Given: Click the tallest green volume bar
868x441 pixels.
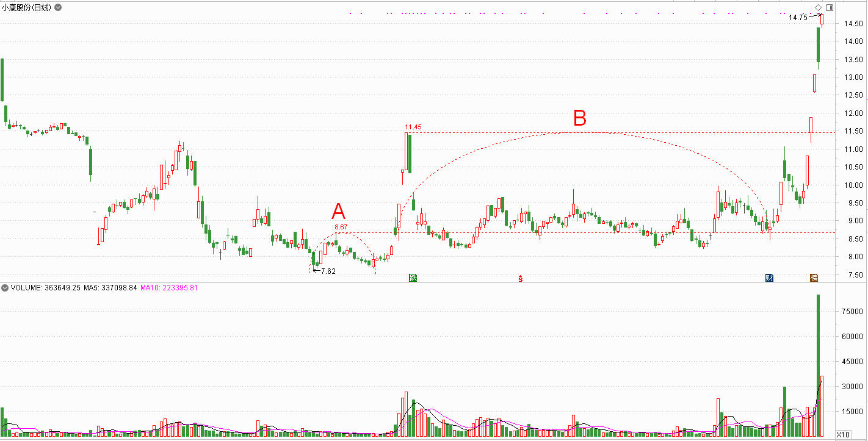Looking at the screenshot, I should [x=818, y=366].
